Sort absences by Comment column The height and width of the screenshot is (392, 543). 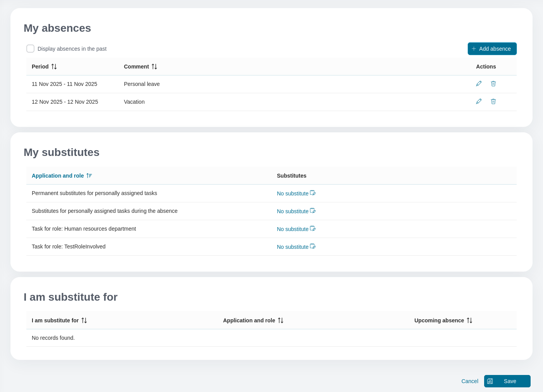tap(154, 67)
